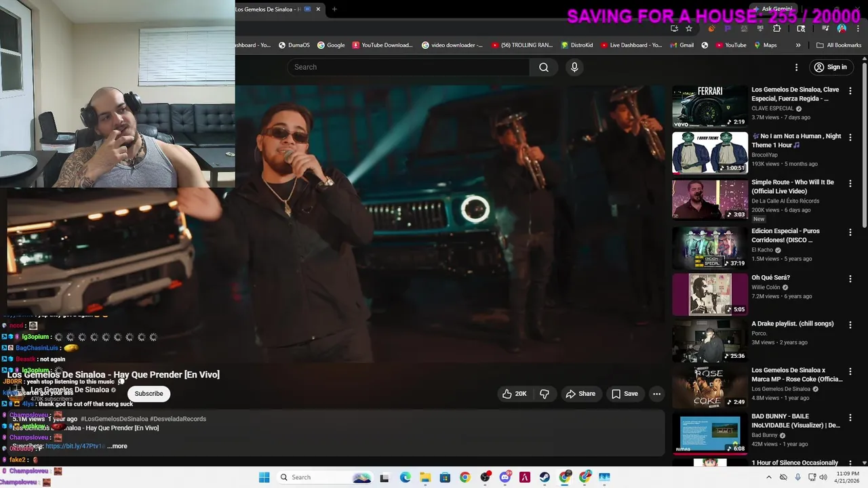Click Ask Gemini button

pyautogui.click(x=772, y=9)
